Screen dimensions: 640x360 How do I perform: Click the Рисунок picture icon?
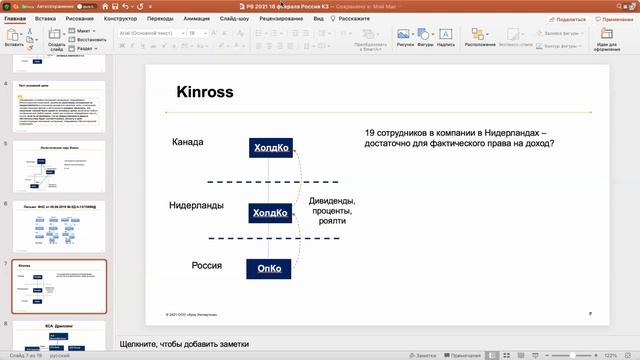coord(403,34)
